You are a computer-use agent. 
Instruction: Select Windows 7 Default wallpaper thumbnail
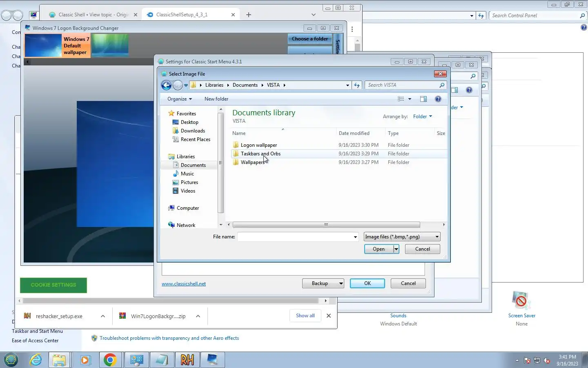(x=58, y=45)
